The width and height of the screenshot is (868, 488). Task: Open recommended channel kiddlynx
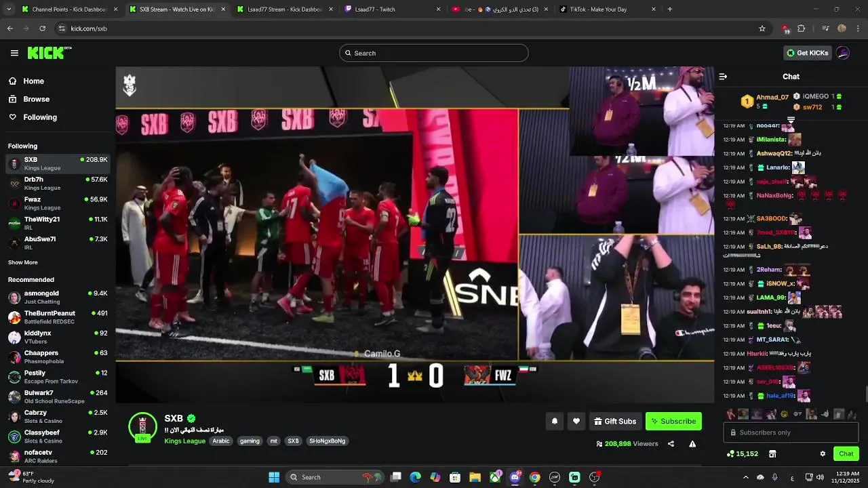tap(58, 337)
